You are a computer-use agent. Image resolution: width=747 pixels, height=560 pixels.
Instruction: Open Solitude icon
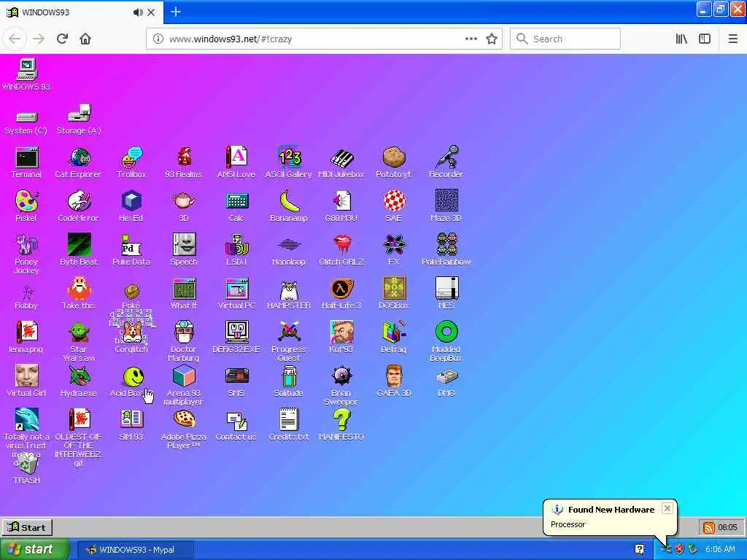(289, 376)
